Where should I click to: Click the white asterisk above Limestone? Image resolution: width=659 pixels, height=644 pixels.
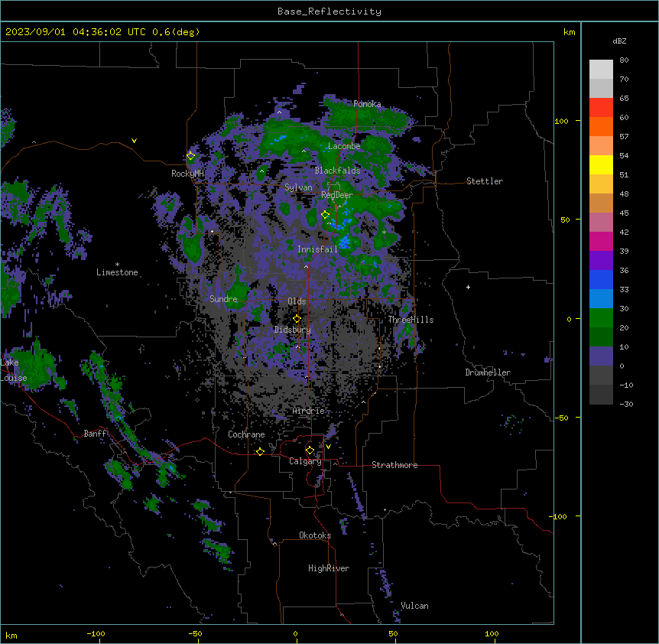(x=117, y=264)
